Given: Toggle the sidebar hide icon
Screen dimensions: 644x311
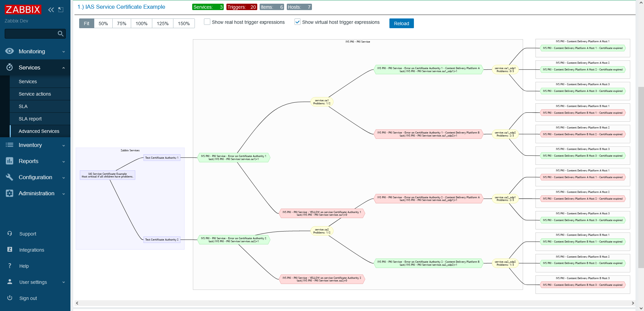Looking at the screenshot, I should [x=61, y=10].
